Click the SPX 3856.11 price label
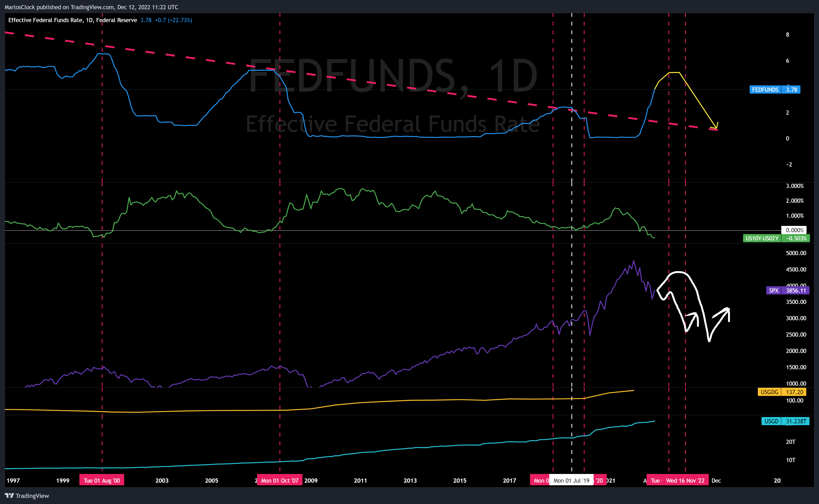 pos(788,290)
